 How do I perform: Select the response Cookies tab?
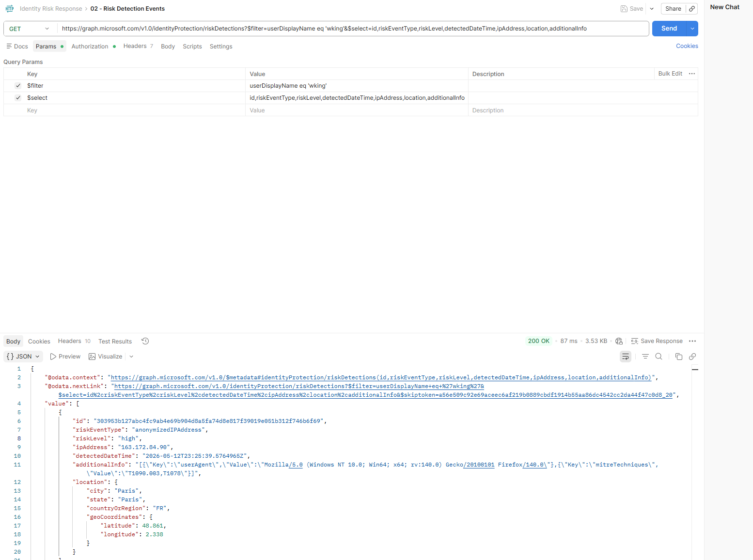(39, 342)
